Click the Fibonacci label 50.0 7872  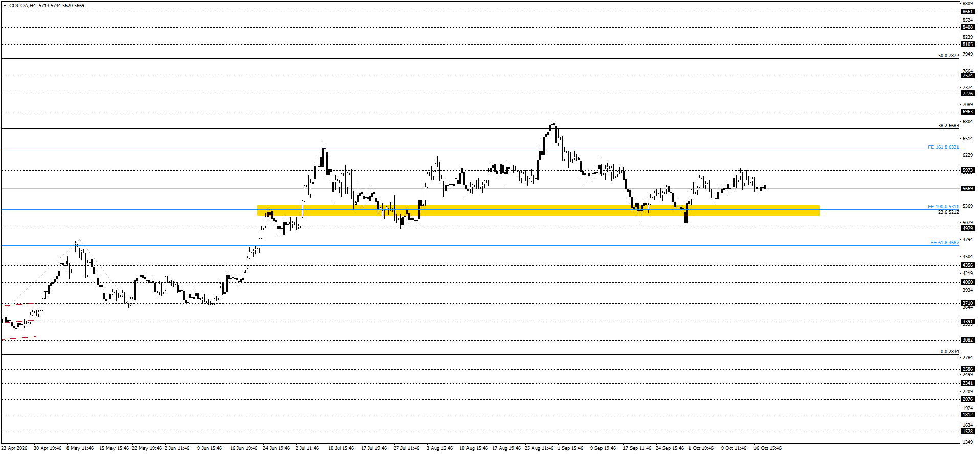(948, 56)
